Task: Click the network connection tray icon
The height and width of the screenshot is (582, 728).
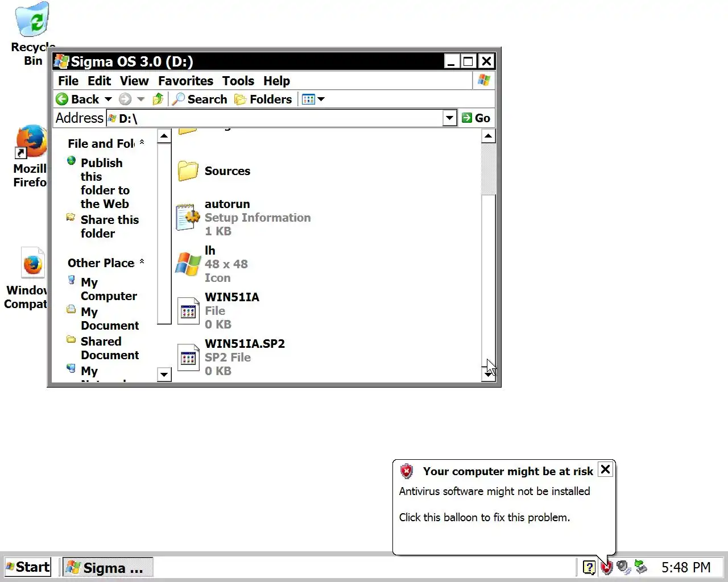Action: 641,567
